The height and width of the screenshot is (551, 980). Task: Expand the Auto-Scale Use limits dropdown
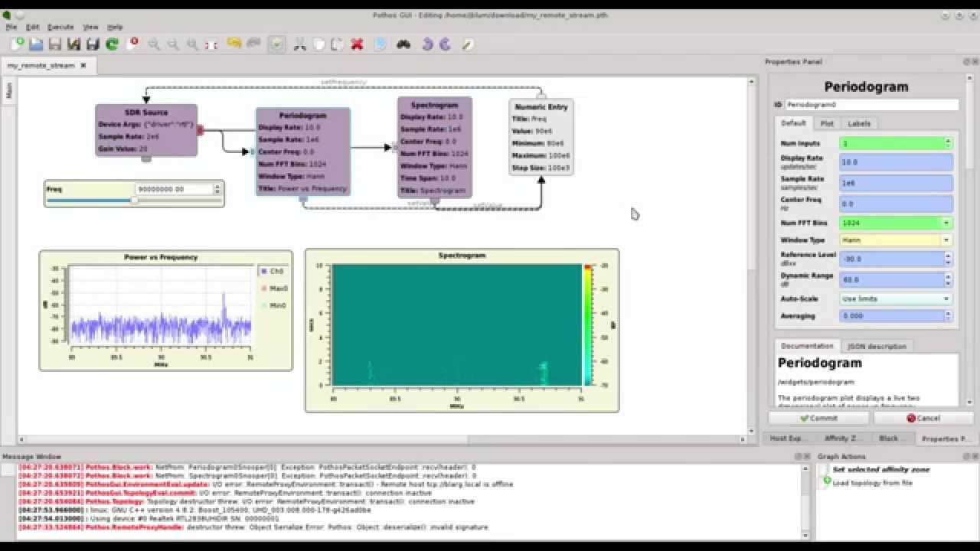point(946,299)
